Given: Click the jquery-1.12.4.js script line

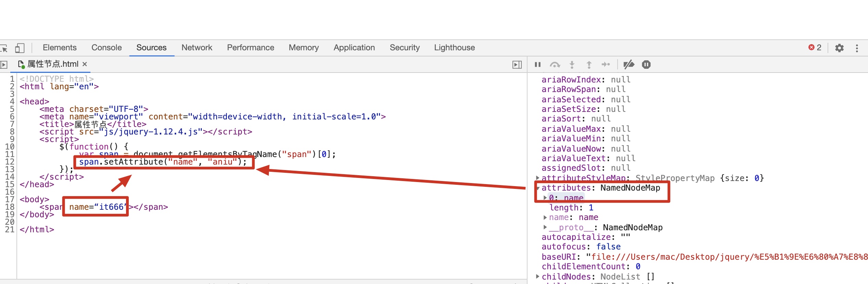Looking at the screenshot, I should pos(146,132).
